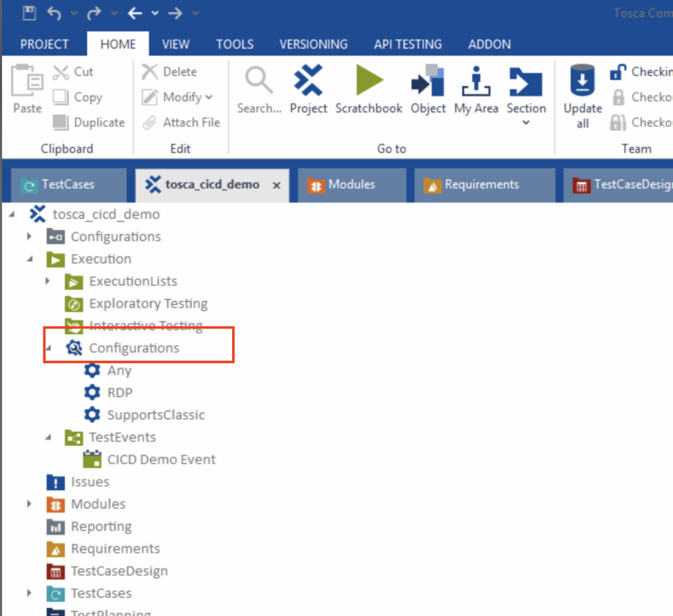Select the CICD Demo Event item

pyautogui.click(x=162, y=460)
